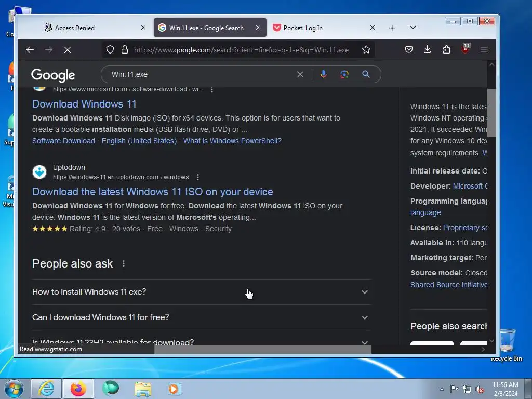Open Windows Explorer folder in taskbar
The image size is (532, 399).
tap(143, 389)
